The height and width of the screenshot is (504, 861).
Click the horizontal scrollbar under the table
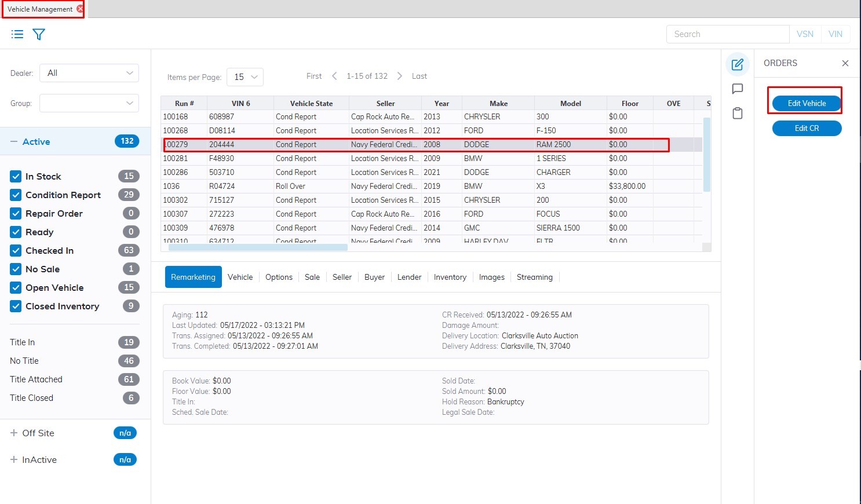[258, 247]
